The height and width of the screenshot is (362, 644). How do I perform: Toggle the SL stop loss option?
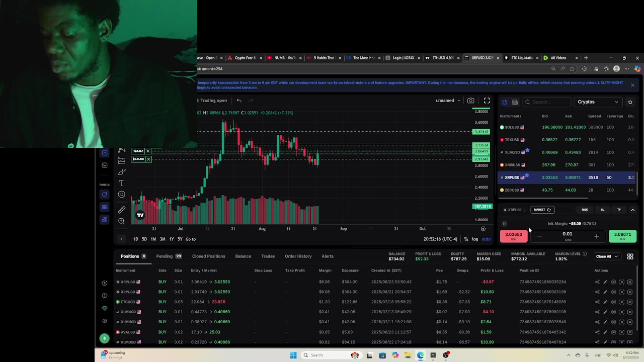[602, 210]
